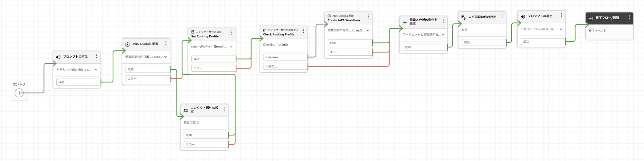Click the = sn_awa branch output
This screenshot has width=644, height=161.
pyautogui.click(x=285, y=57)
